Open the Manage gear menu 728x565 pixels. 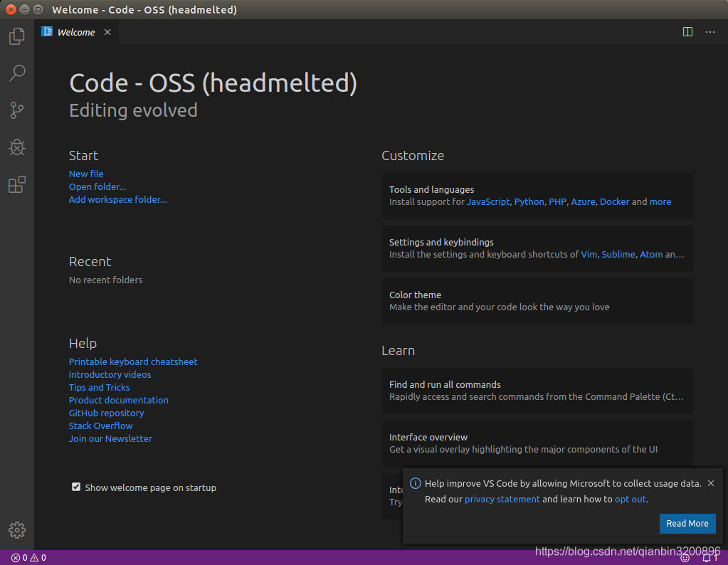[16, 529]
